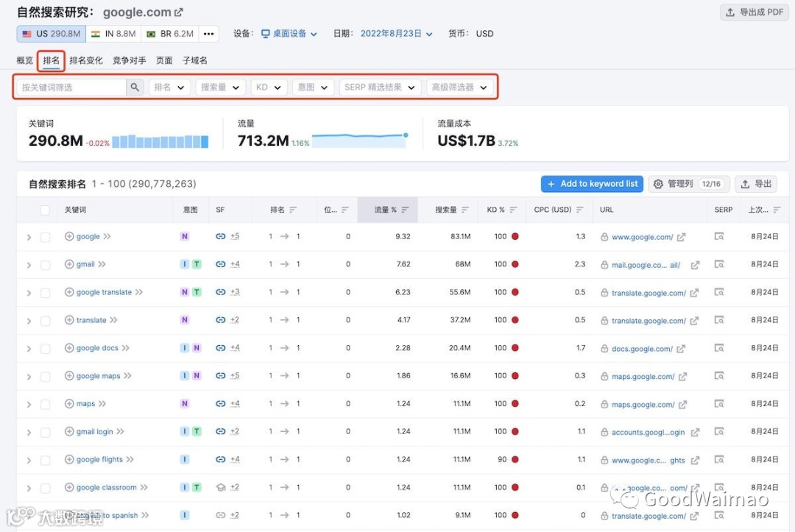Click 导出成 PDF button
Screen dimensions: 795x532
click(755, 13)
